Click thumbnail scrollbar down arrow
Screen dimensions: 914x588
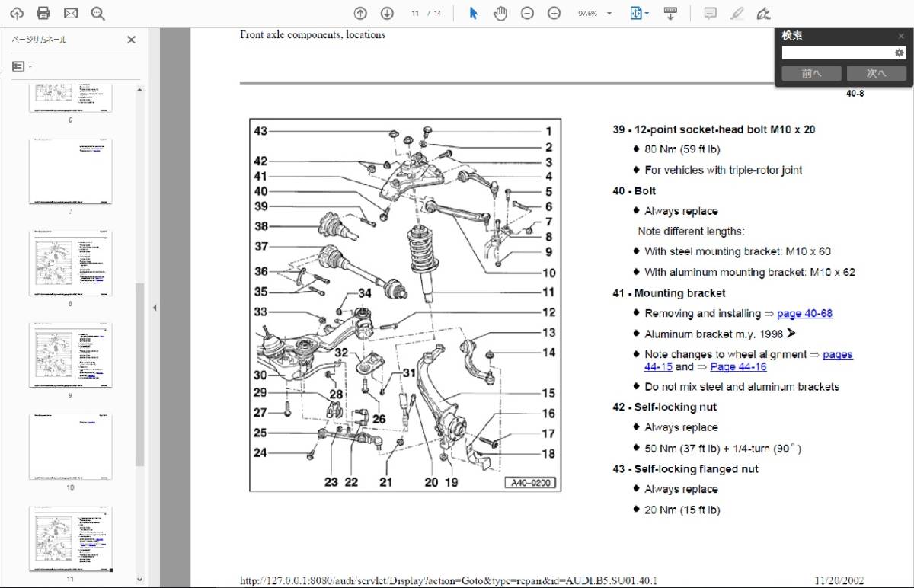coord(139,578)
